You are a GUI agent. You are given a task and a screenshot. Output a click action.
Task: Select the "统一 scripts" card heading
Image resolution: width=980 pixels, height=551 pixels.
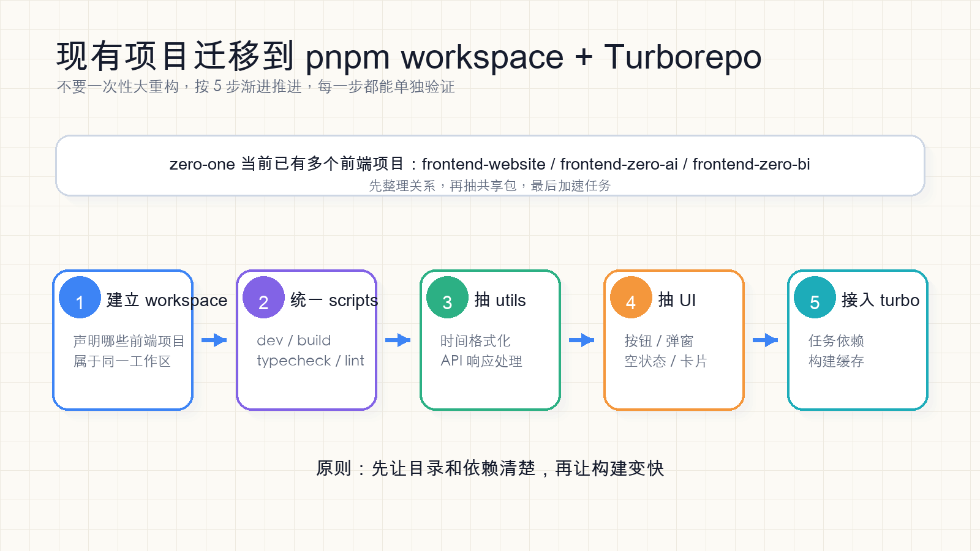pyautogui.click(x=334, y=300)
